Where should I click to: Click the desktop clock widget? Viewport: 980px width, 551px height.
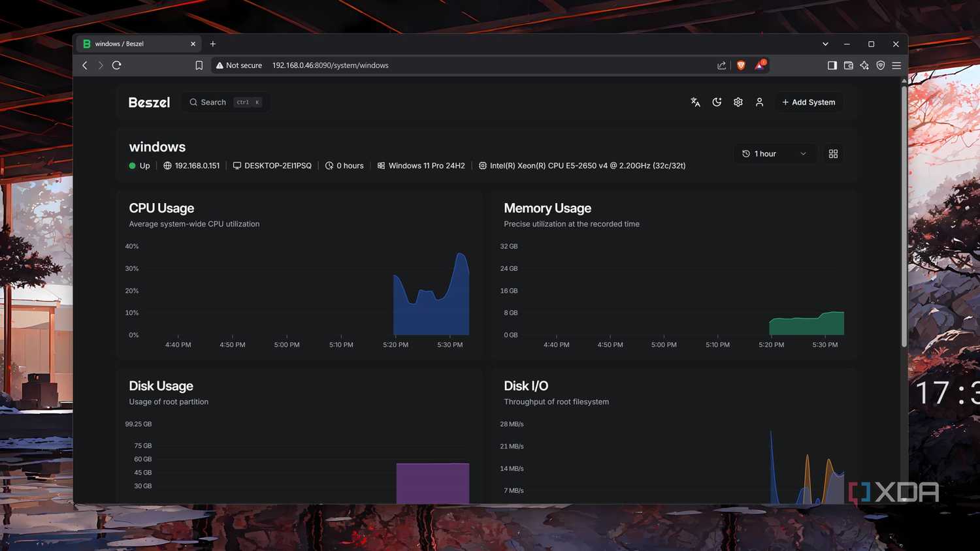pyautogui.click(x=947, y=394)
